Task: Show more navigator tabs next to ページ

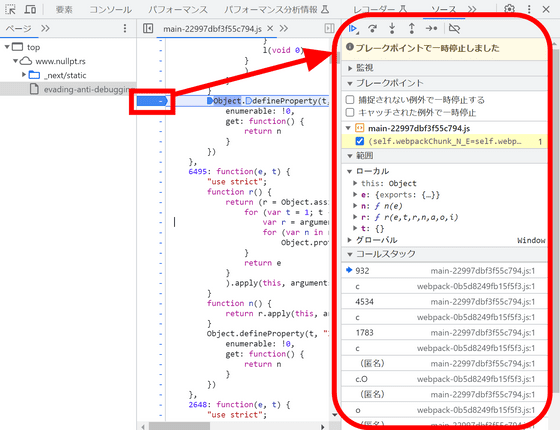Action: pos(45,28)
